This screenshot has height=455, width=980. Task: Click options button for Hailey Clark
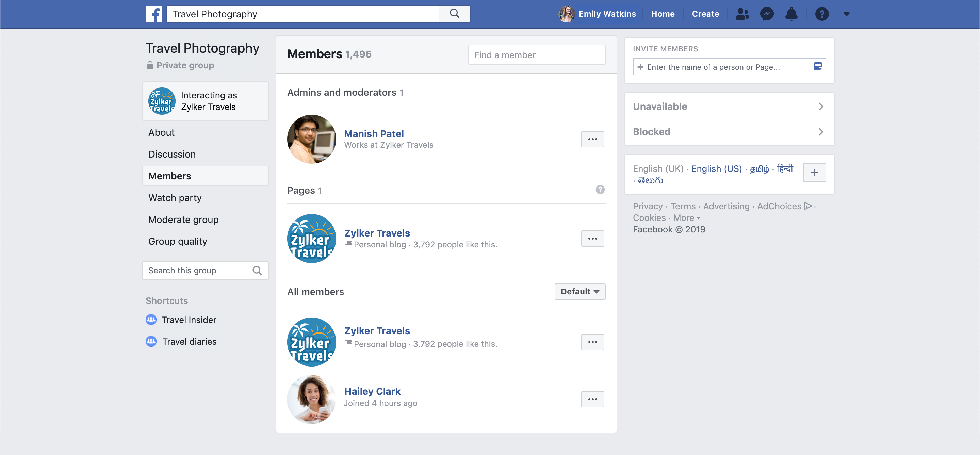592,399
